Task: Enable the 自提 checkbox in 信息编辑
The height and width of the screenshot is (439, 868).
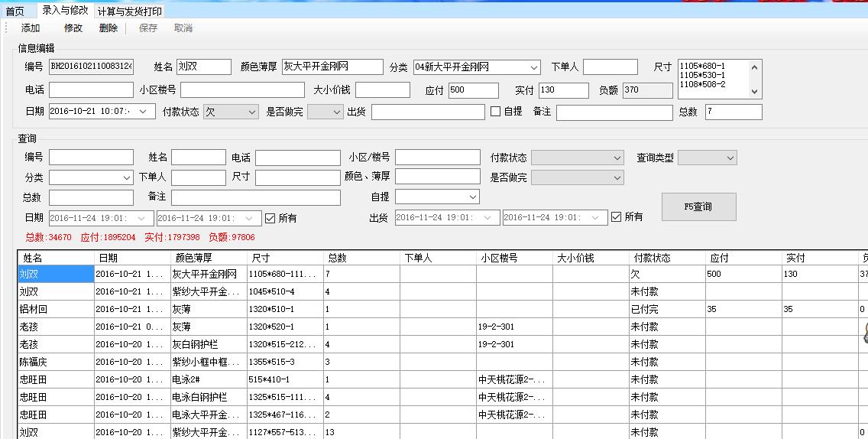Action: coord(496,112)
